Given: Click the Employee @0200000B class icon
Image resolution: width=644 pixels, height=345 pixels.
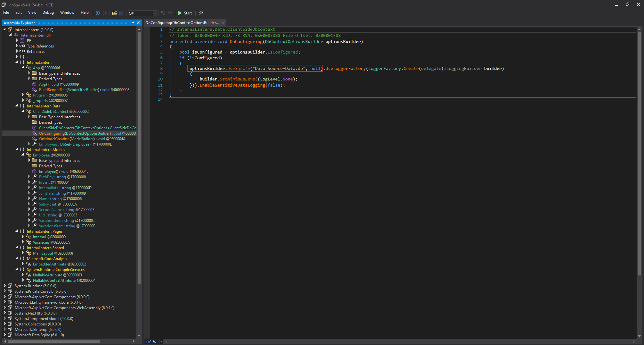Looking at the screenshot, I should (28, 155).
